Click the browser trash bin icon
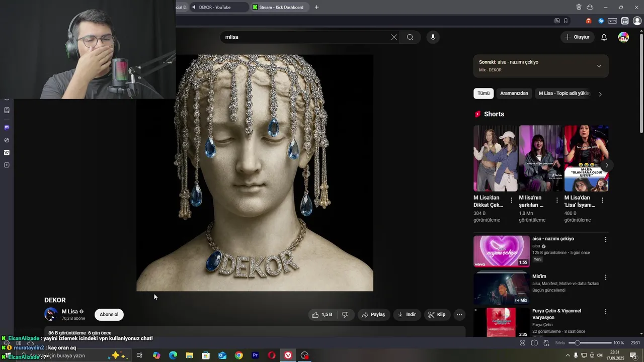 pyautogui.click(x=579, y=7)
